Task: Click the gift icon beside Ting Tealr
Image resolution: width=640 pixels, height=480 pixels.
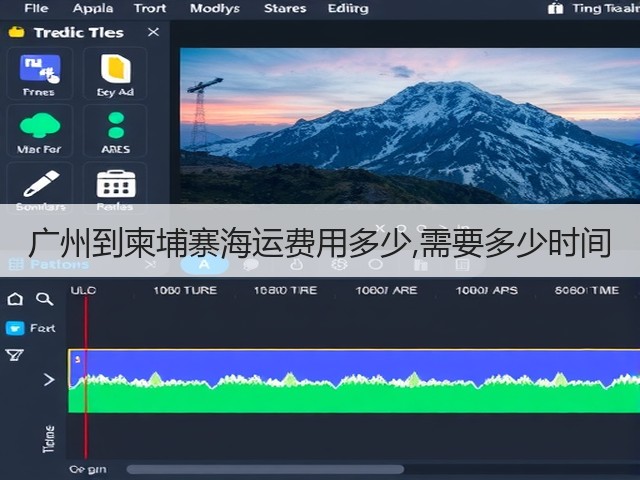Action: pos(556,8)
